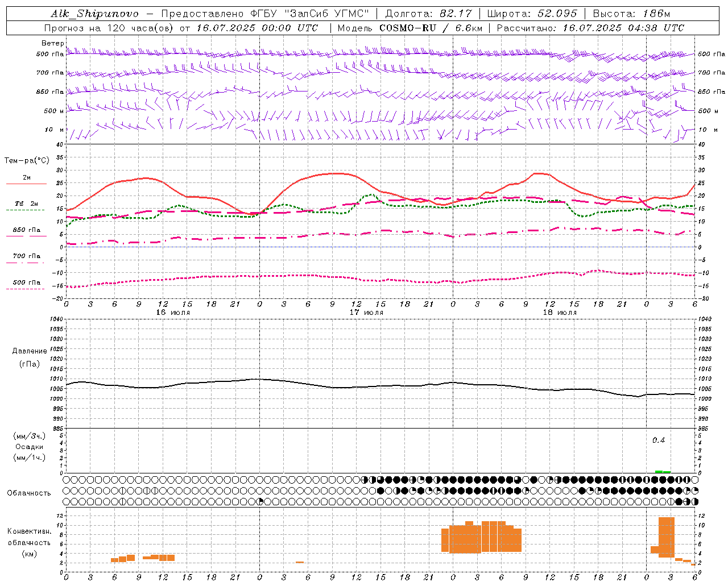Click the small orange convective bar on 17 July morning
Image resolution: width=728 pixels, height=582 pixels.
[x=300, y=563]
